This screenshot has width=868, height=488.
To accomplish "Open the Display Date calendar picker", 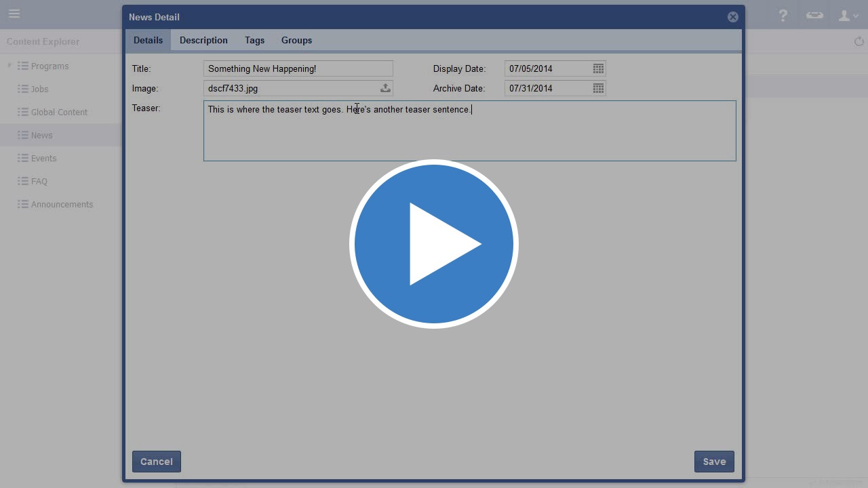I will coord(598,68).
